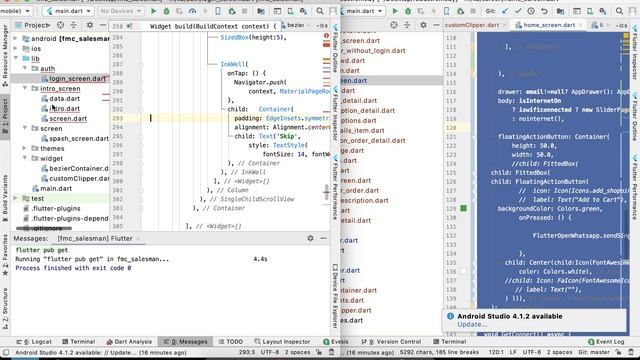
Task: Expand the ios folder
Action: 16,48
